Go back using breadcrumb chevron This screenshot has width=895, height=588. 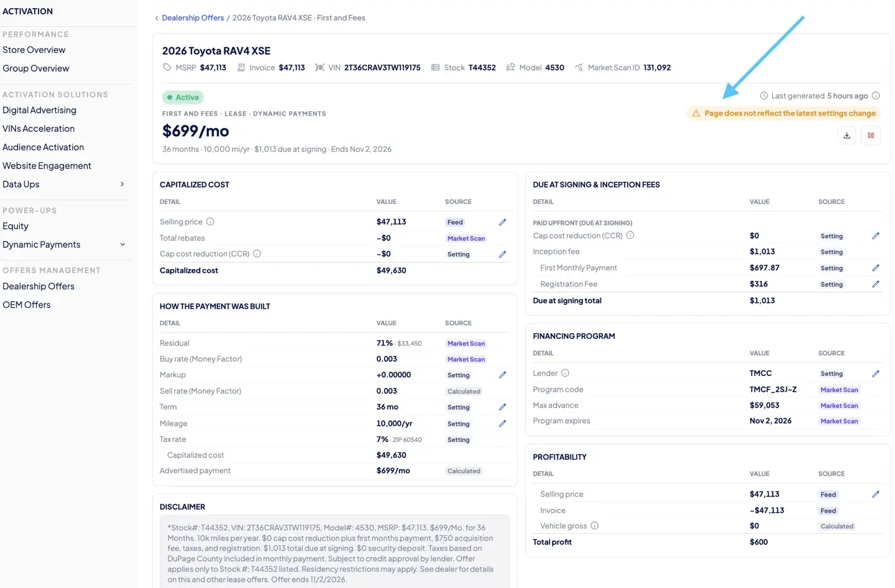[x=157, y=18]
